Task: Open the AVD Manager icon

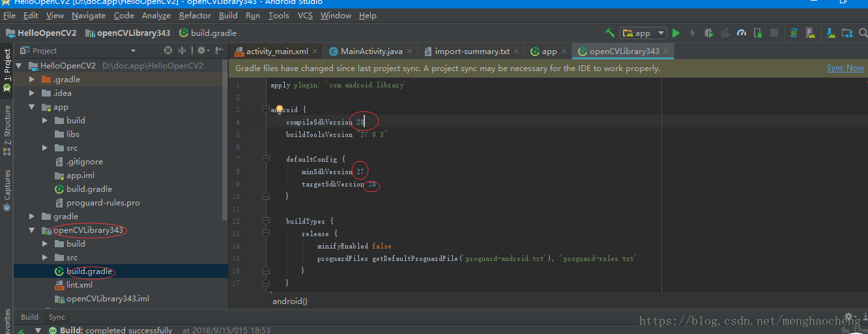Action: pyautogui.click(x=810, y=33)
